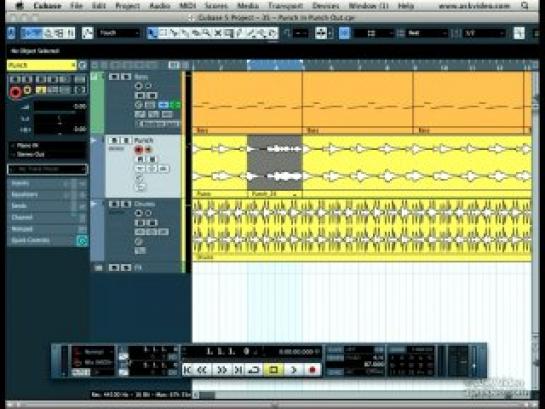Click the Play button in transport
The width and height of the screenshot is (545, 409).
293,370
